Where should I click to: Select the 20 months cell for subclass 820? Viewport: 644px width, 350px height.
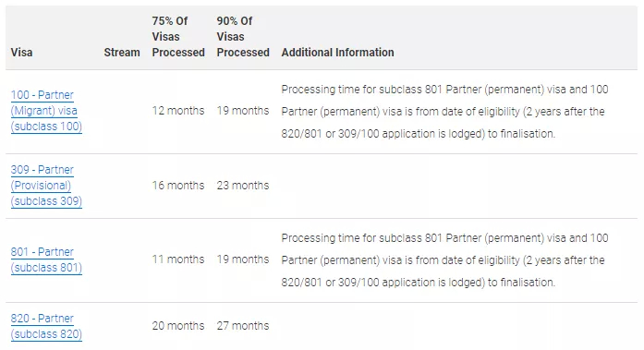pos(178,326)
